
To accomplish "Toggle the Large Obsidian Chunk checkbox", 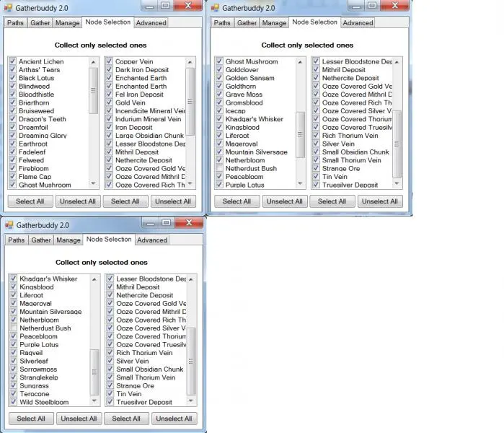I will pos(110,136).
